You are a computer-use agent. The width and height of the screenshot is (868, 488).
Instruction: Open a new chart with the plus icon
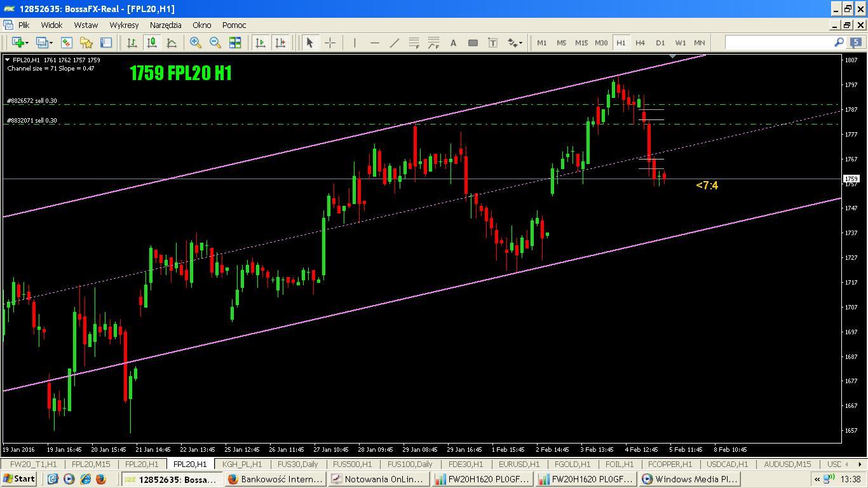coord(17,43)
